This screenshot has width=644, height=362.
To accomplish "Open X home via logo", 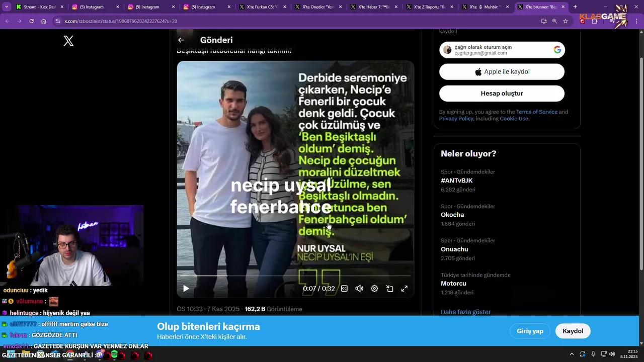I will coord(69,41).
